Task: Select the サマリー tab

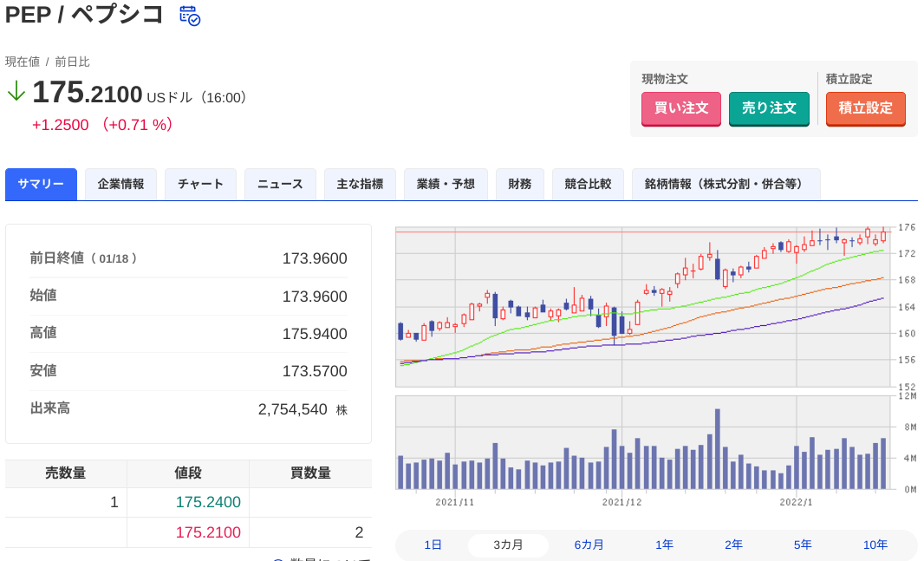Action: point(42,184)
